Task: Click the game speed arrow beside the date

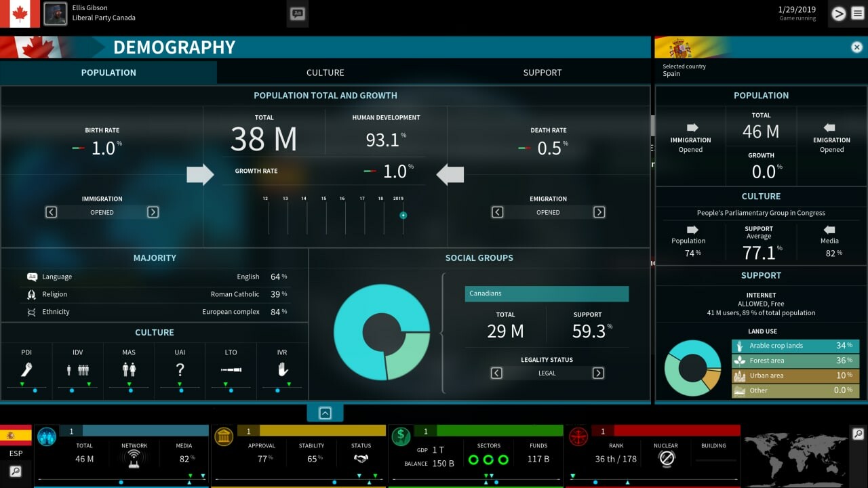Action: [x=840, y=12]
